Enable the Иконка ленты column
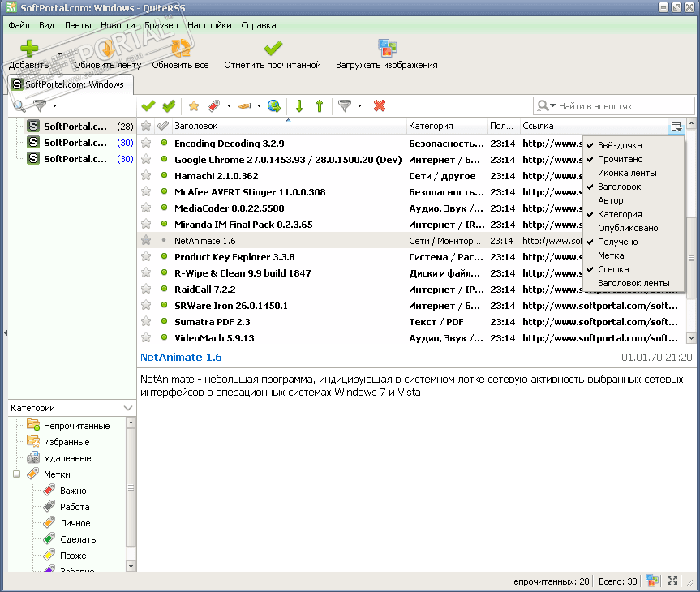The width and height of the screenshot is (700, 592). [634, 173]
